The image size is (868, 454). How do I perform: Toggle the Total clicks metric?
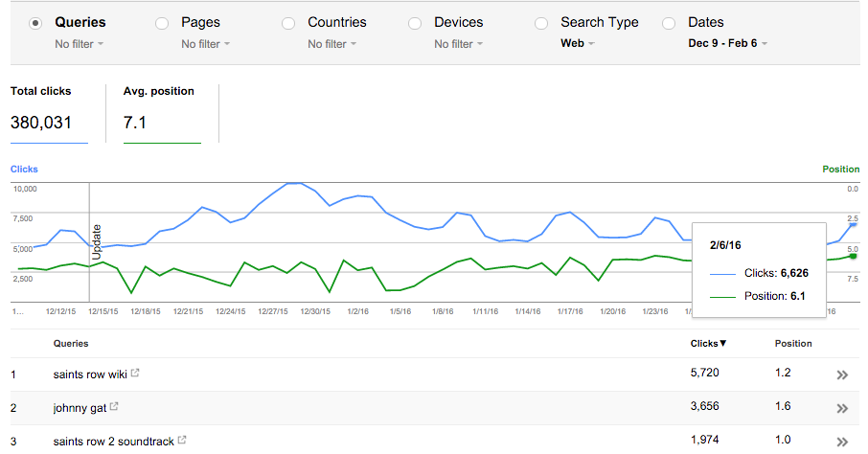(49, 113)
